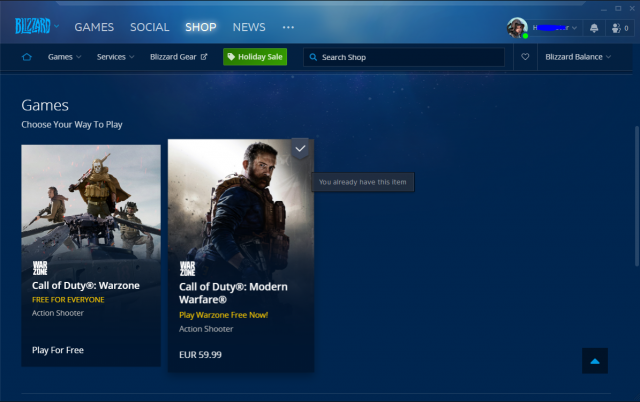Click the Holiday Sale button
The image size is (640, 402).
pyautogui.click(x=255, y=57)
